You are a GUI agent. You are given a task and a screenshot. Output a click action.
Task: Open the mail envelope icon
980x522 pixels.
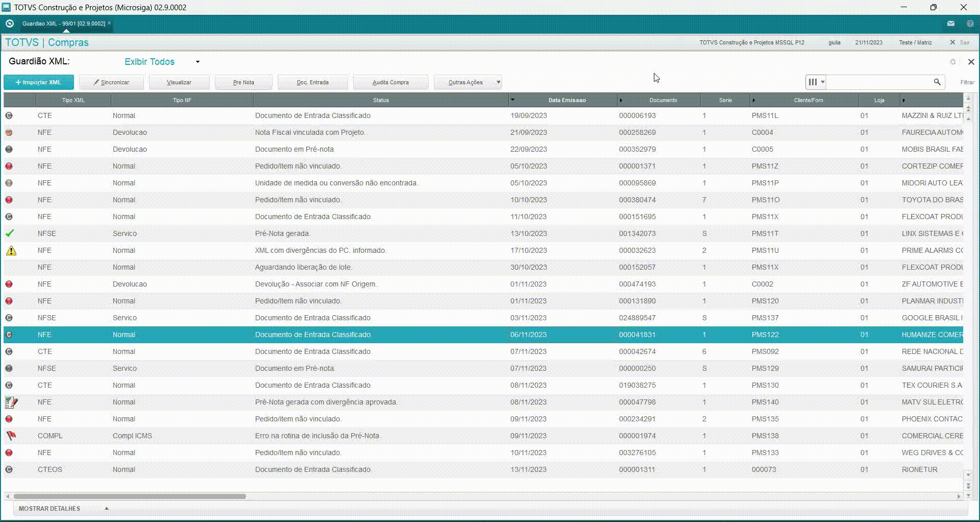point(950,23)
